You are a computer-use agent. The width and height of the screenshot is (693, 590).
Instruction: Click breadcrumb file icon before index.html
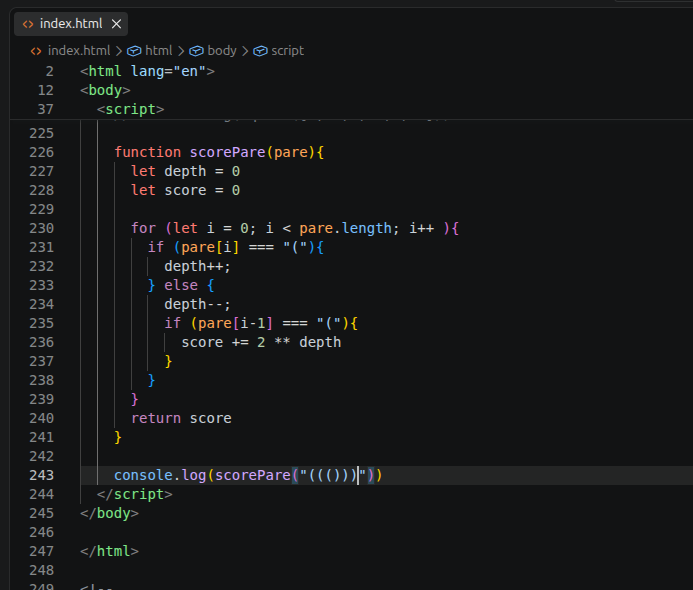36,51
